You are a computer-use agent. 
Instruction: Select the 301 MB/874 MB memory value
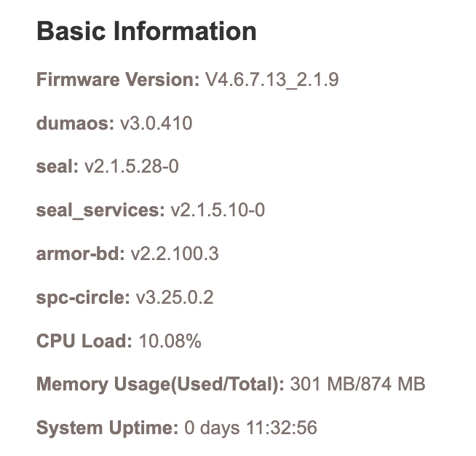coord(357,384)
